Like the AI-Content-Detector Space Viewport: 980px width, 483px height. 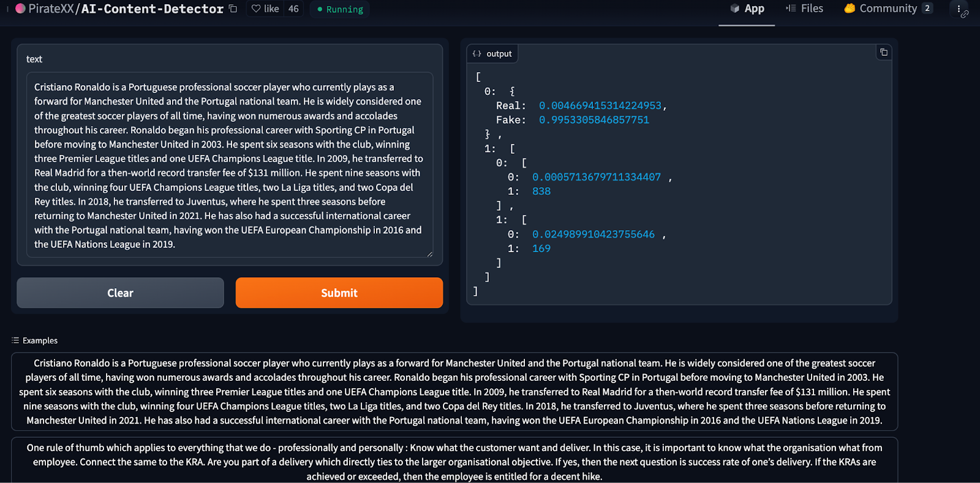(x=265, y=9)
